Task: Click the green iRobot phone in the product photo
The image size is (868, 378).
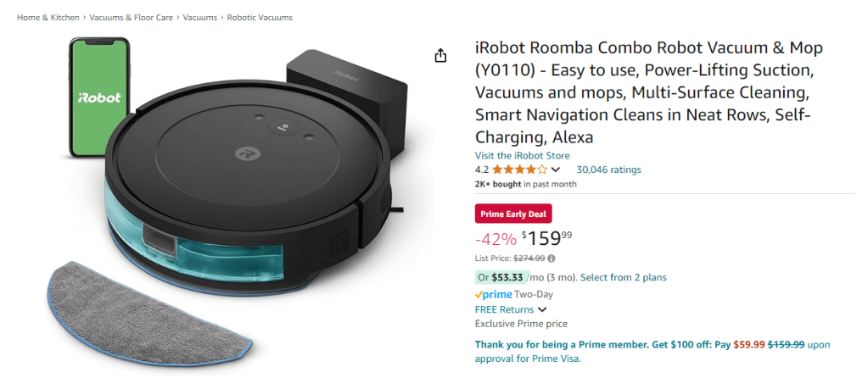Action: 98,97
